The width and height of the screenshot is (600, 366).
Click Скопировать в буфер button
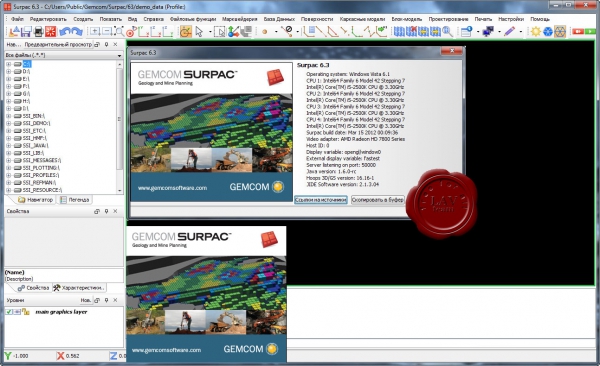377,200
